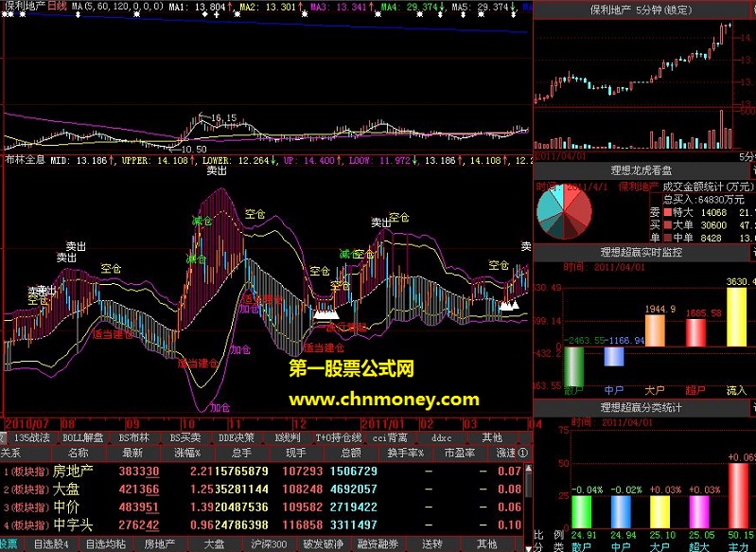Viewport: 756px width, 552px height.
Task: Sort by 现手 column header
Action: [295, 454]
